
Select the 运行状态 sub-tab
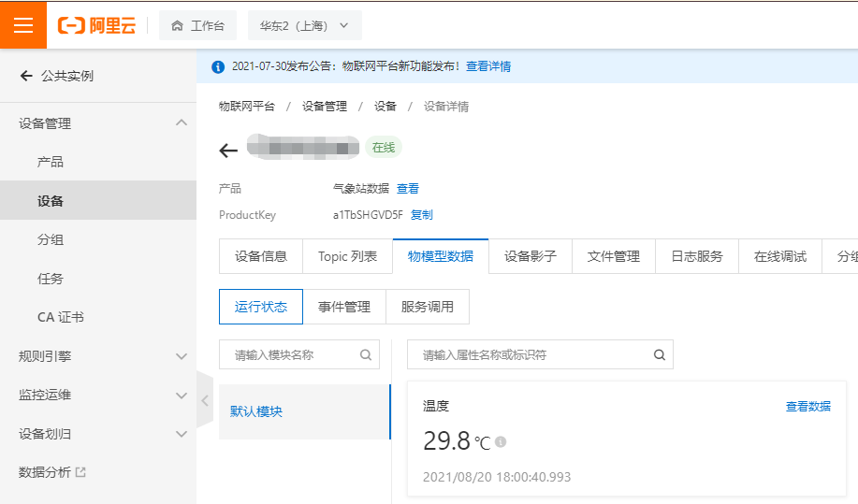tap(261, 307)
